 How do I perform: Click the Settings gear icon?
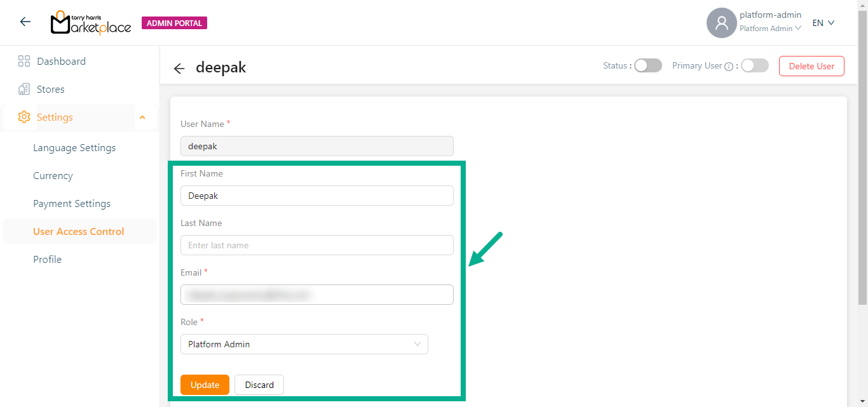(x=24, y=117)
